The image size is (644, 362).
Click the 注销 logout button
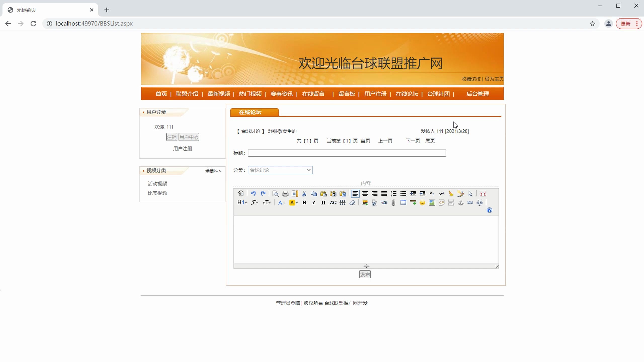point(172,137)
